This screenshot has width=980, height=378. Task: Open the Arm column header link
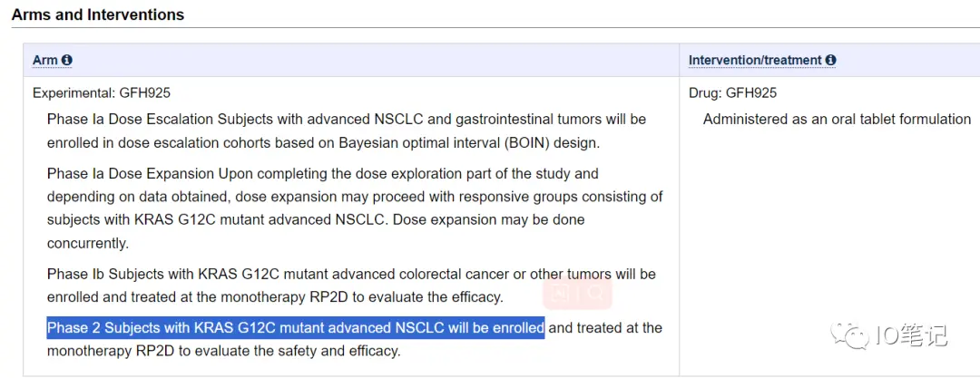[44, 61]
